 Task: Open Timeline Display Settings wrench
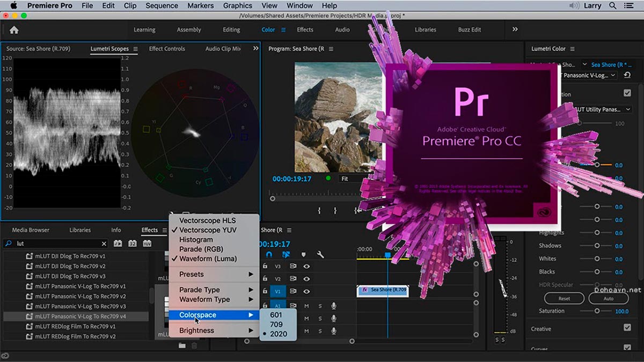[320, 255]
